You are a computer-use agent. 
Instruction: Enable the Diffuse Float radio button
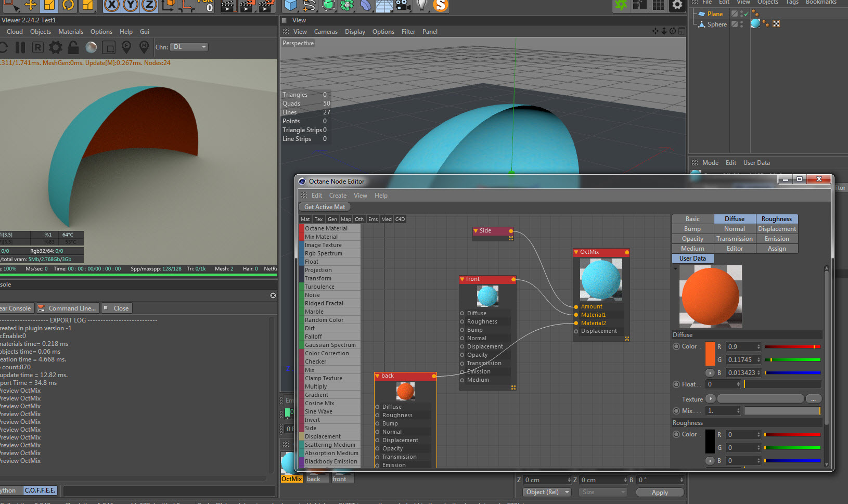676,384
